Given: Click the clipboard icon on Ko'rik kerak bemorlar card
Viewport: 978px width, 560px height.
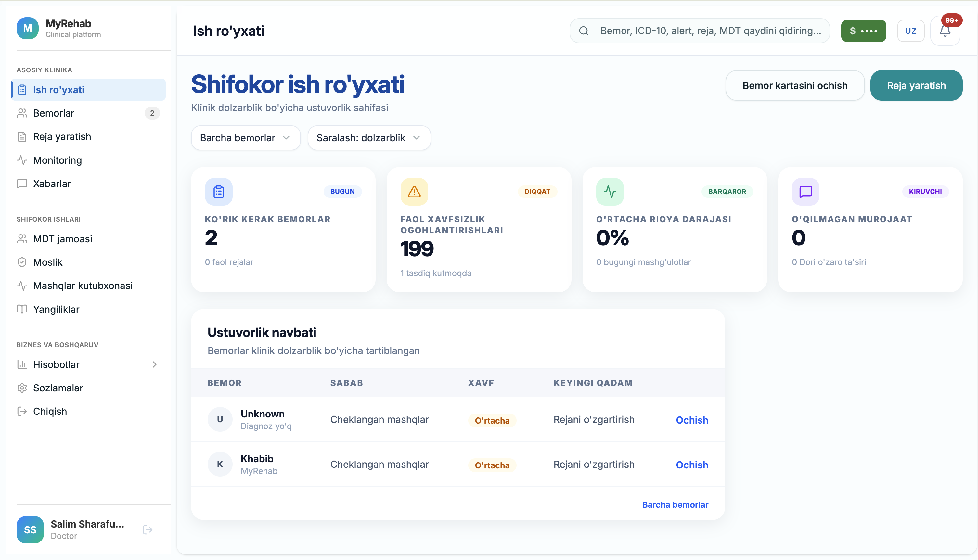Looking at the screenshot, I should [x=219, y=192].
